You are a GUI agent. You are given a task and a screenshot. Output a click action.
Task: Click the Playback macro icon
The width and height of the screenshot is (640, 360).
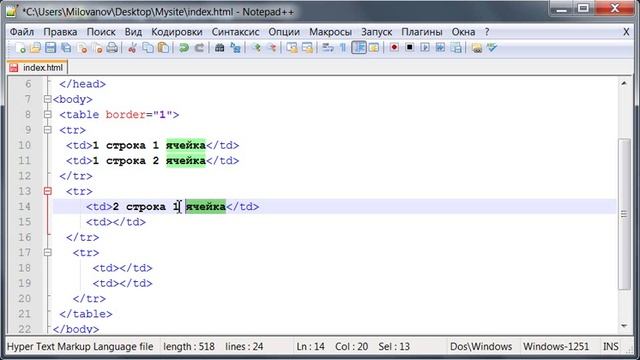pyautogui.click(x=425, y=48)
